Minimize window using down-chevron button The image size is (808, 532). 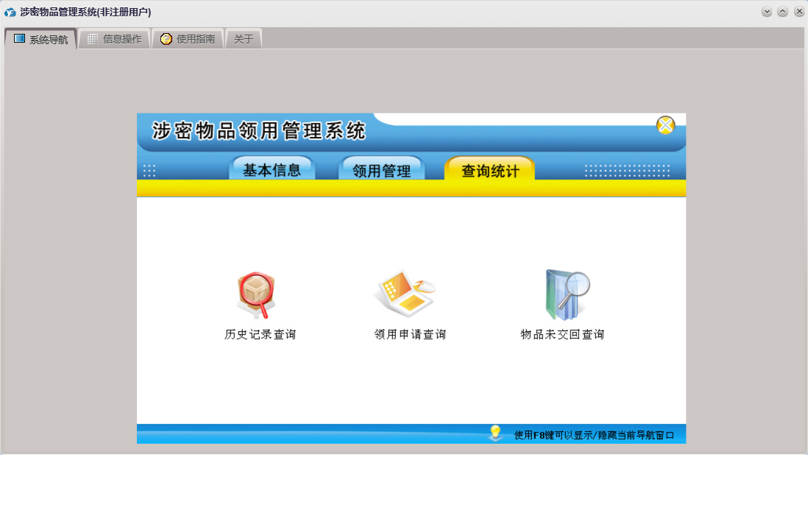767,11
